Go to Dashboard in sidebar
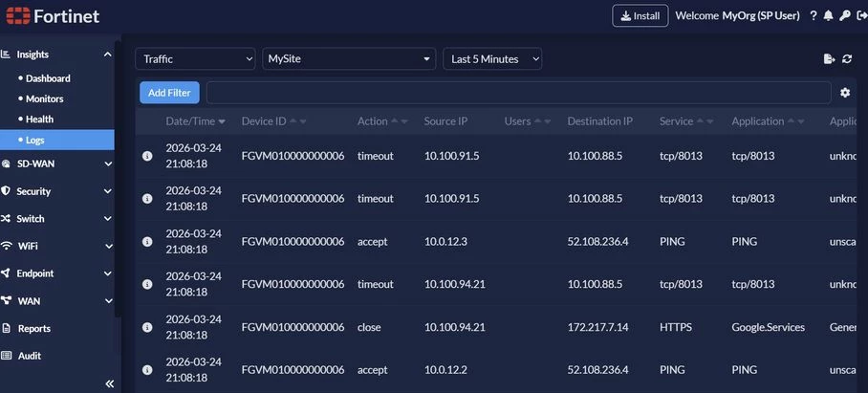 point(48,78)
